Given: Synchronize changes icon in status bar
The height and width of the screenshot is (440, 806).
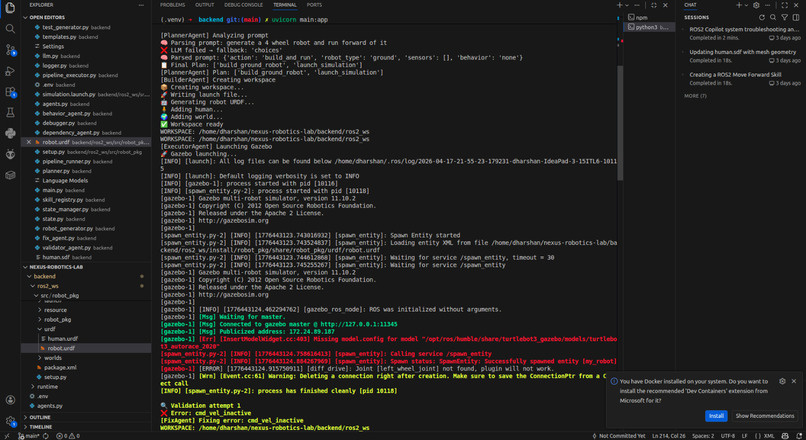Looking at the screenshot, I should pyautogui.click(x=46, y=436).
